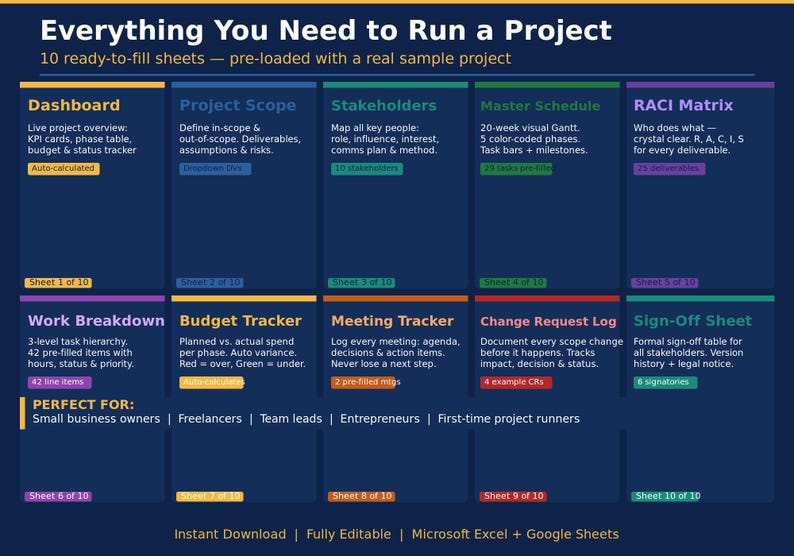Open the Stakeholders card title

click(x=384, y=105)
